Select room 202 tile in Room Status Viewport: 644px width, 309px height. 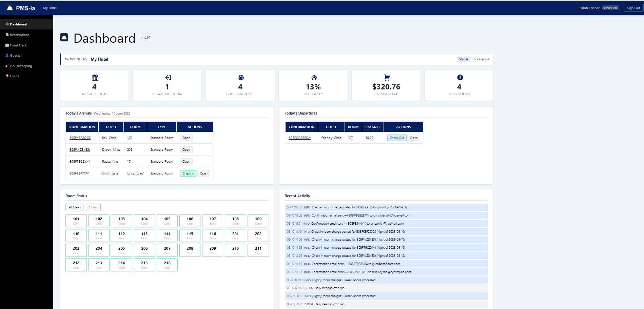258,235
